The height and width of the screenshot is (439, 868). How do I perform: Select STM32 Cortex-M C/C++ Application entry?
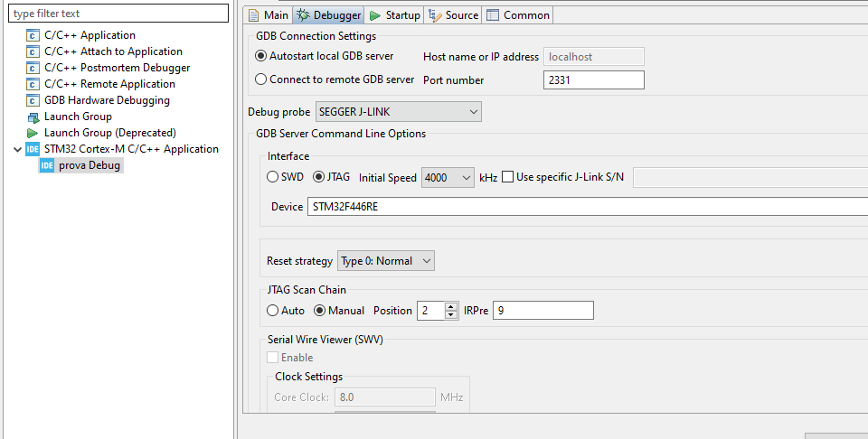tap(131, 149)
